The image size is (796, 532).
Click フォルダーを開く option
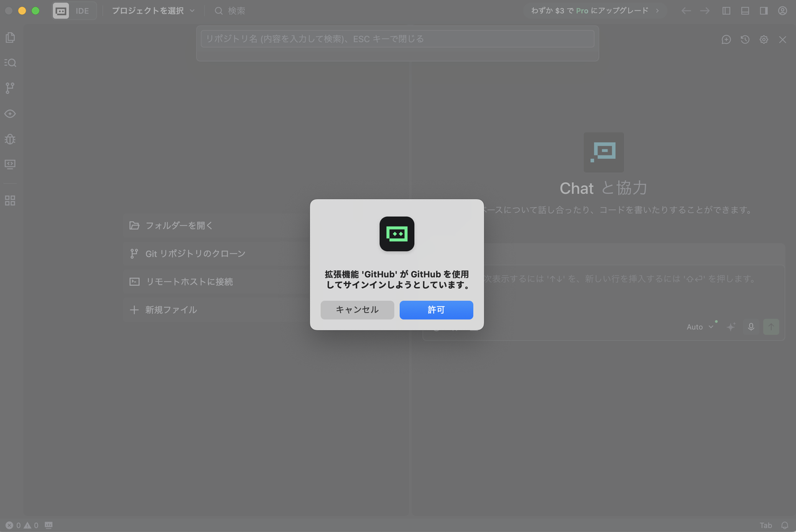click(216, 226)
